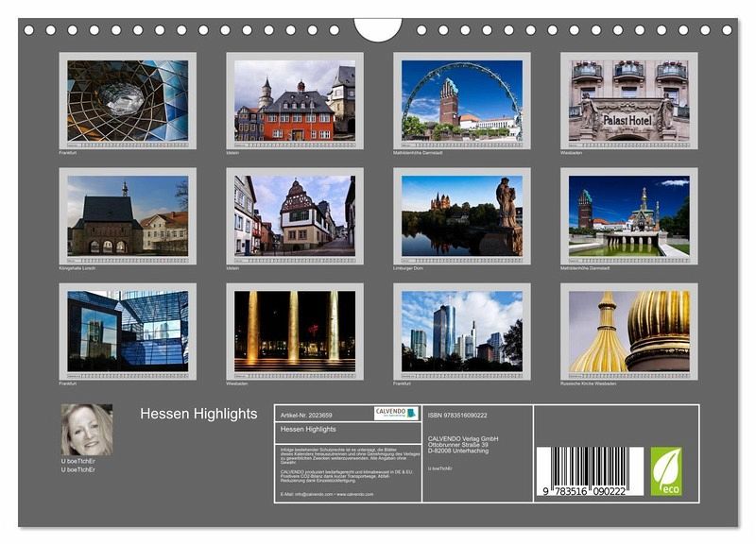756x545 pixels.
Task: Click the Artikel-Nr. 2023659 label
Action: point(308,414)
